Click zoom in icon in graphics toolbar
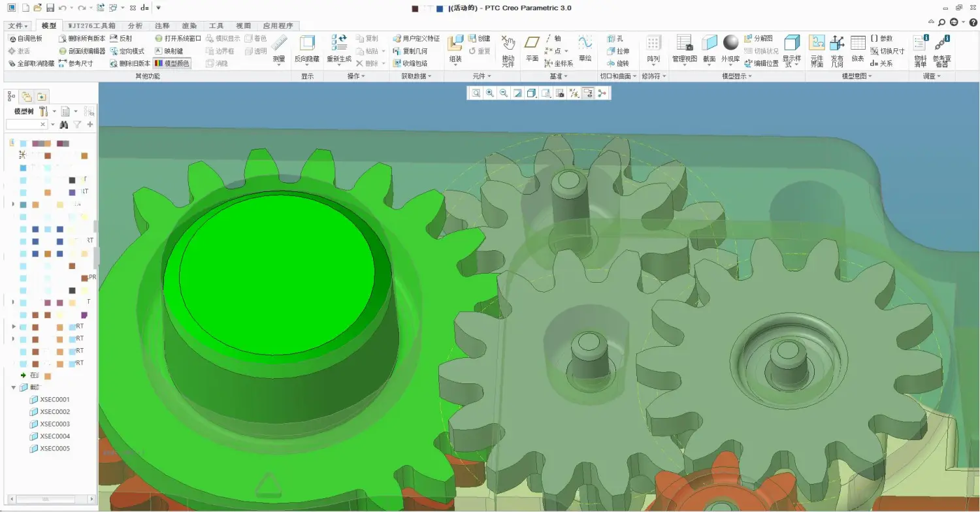This screenshot has height=512, width=980. pos(490,93)
